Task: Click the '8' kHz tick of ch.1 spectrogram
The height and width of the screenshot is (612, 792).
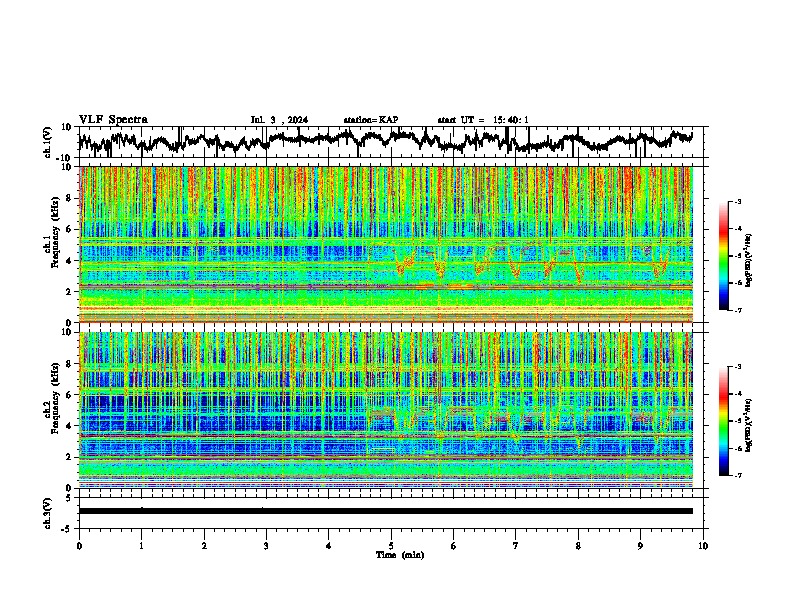Action: click(69, 198)
